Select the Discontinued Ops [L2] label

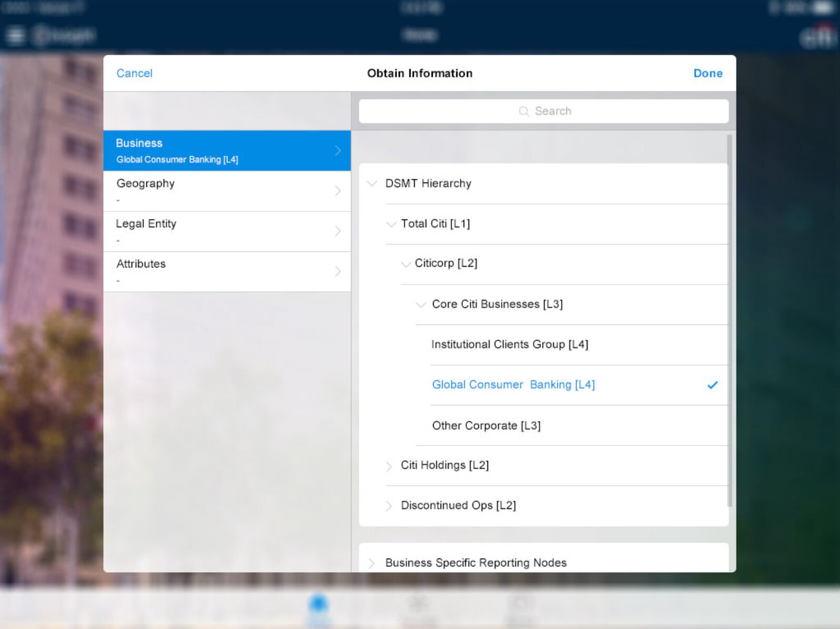tap(458, 505)
